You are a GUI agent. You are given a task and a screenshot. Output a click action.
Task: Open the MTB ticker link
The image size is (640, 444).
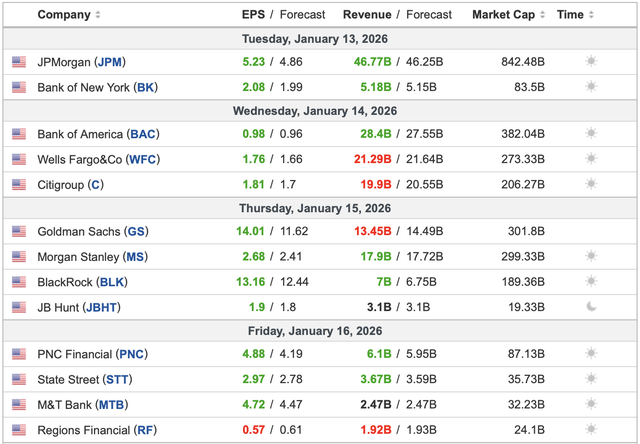[x=111, y=405]
